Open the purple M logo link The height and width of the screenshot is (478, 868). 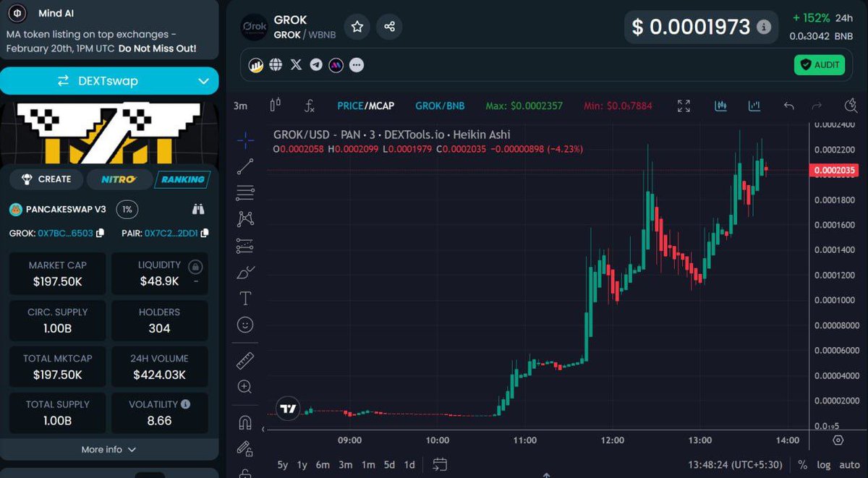(x=336, y=65)
